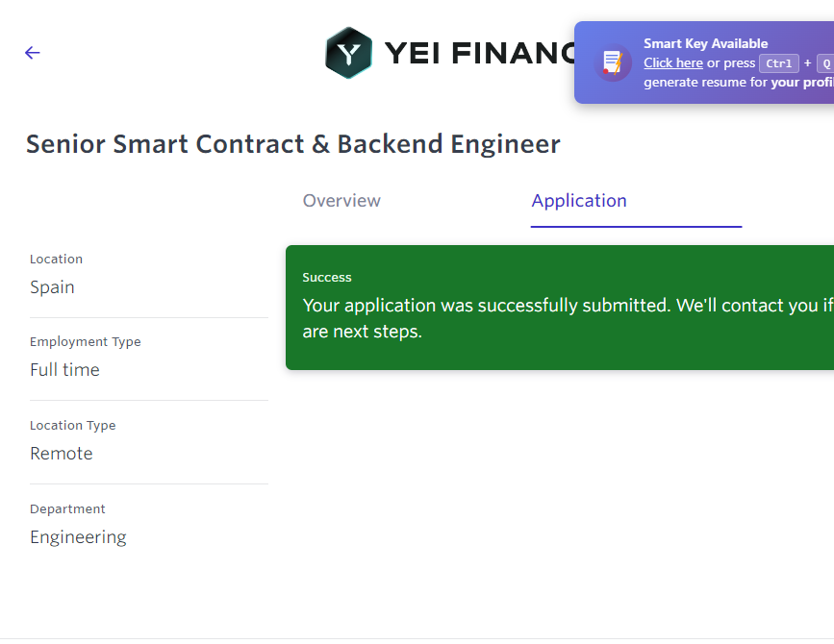Select the Application tab
834x644 pixels.
(x=578, y=201)
